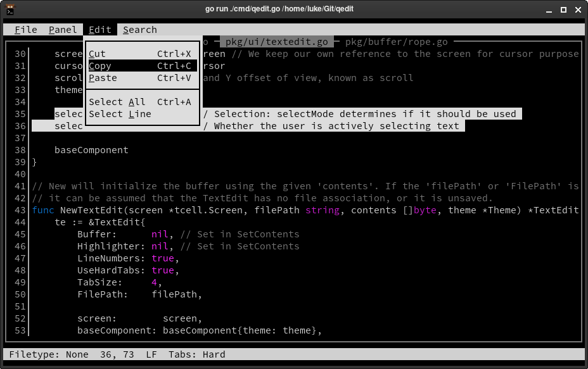Viewport: 588px width, 369px height.
Task: Click 'byte' type keyword on line 43
Action: click(425, 210)
